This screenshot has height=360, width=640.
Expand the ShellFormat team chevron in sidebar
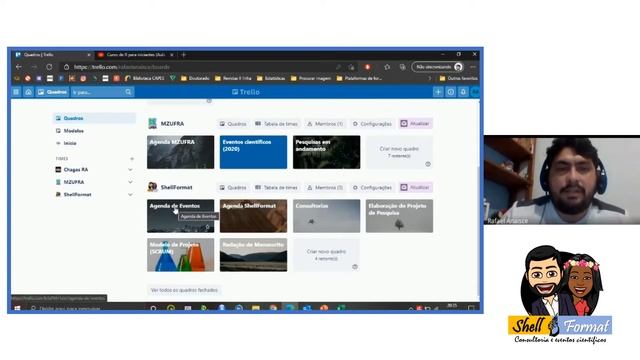(130, 195)
